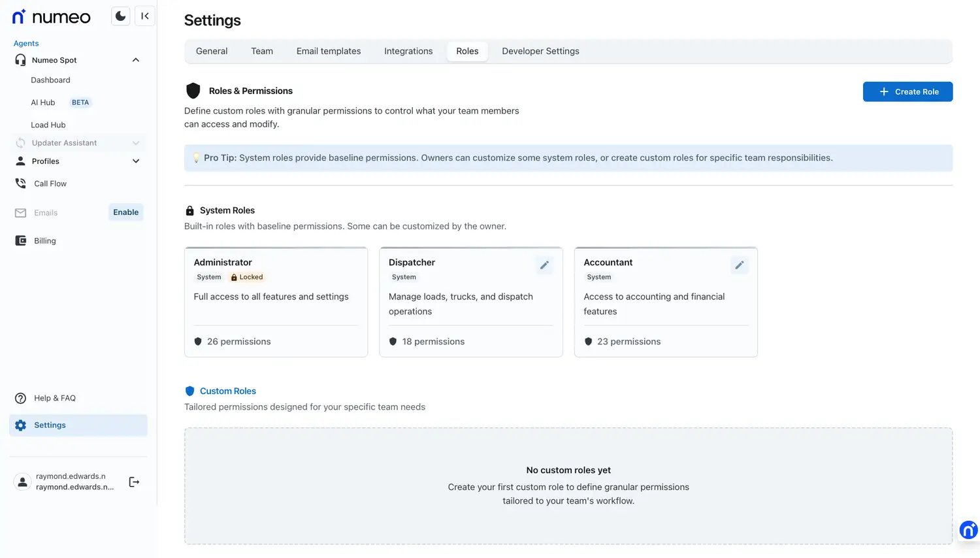Select the Administrator role card
980x558 pixels.
click(276, 302)
